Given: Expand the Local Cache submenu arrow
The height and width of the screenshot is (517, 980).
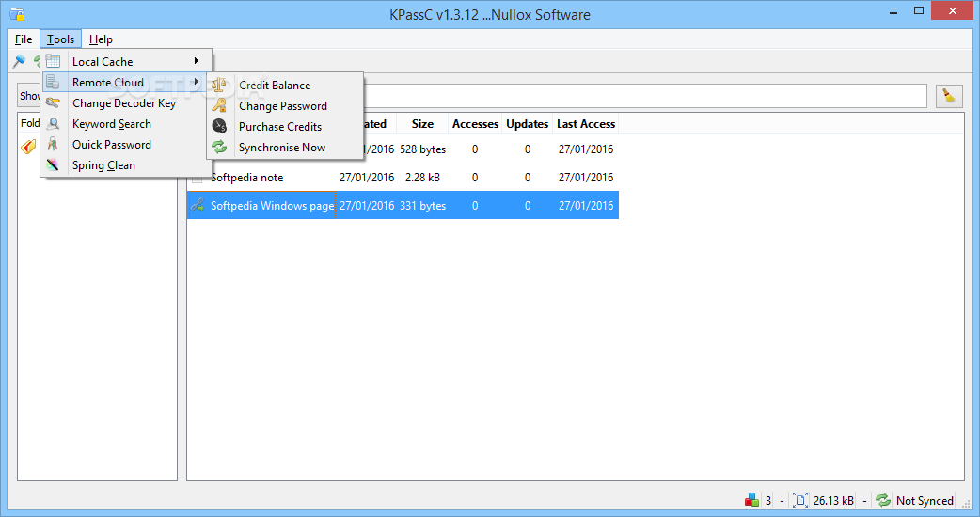Looking at the screenshot, I should (x=197, y=60).
